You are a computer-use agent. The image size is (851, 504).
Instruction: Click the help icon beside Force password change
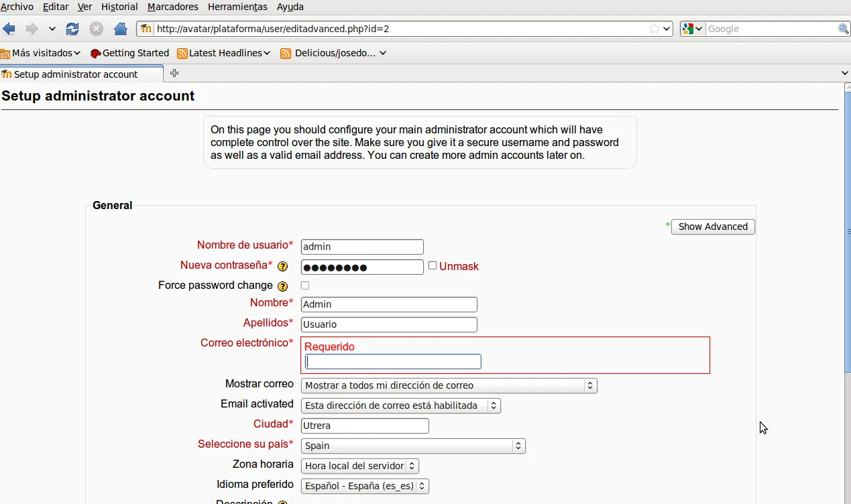coord(283,286)
